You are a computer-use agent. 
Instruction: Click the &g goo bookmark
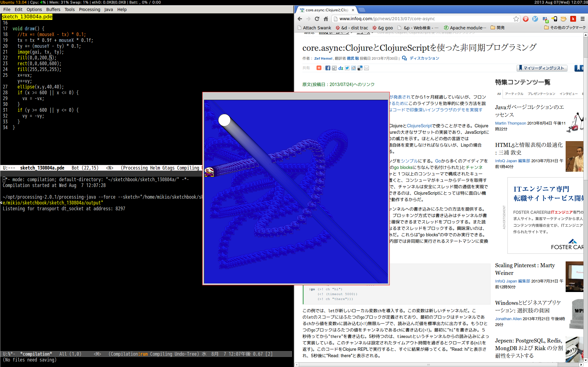click(x=382, y=28)
